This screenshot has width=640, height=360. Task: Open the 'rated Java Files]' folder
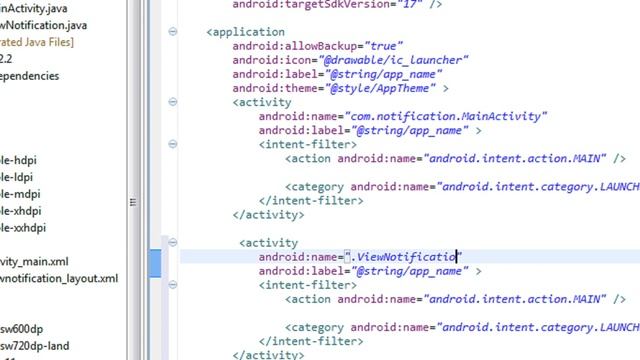point(37,42)
